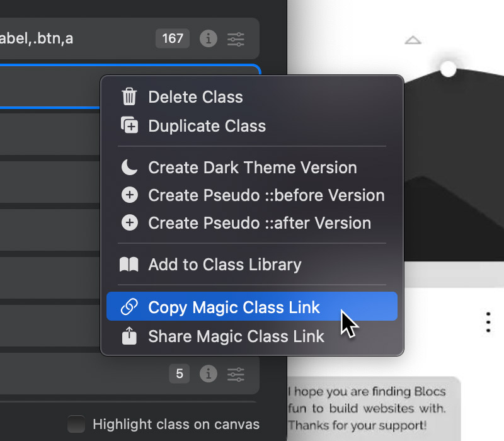Image resolution: width=504 pixels, height=441 pixels.
Task: Enable Highlight class on canvas checkbox
Action: click(76, 424)
